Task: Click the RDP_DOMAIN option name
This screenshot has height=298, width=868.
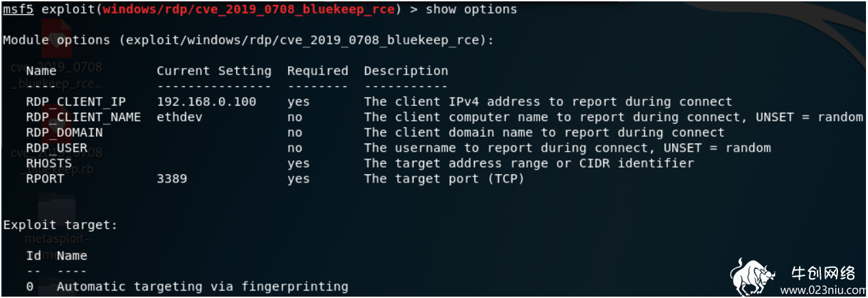Action: (64, 133)
